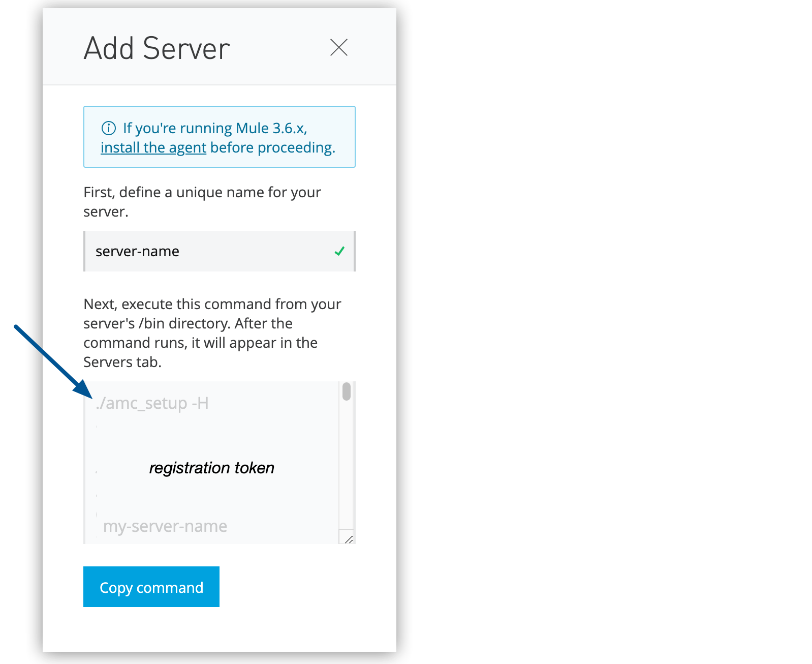Viewport: 812px width, 664px height.
Task: Select the amc_setup -H command text
Action: coord(153,403)
